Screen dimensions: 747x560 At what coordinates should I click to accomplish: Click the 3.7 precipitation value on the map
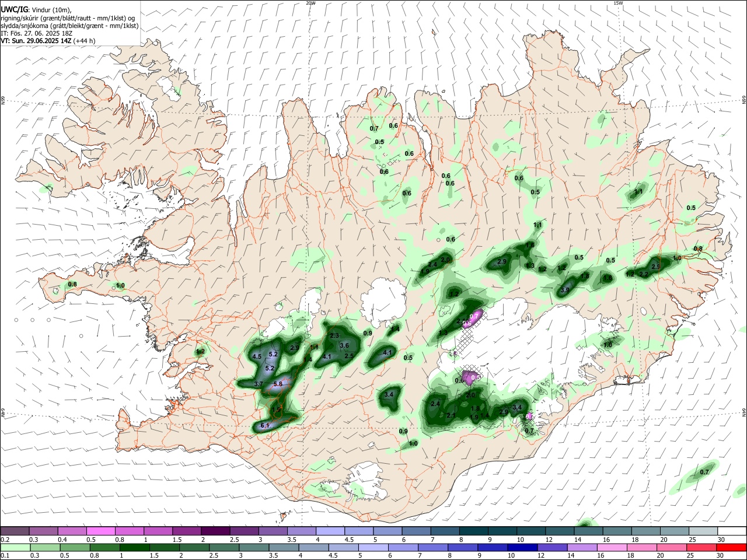[x=259, y=384]
